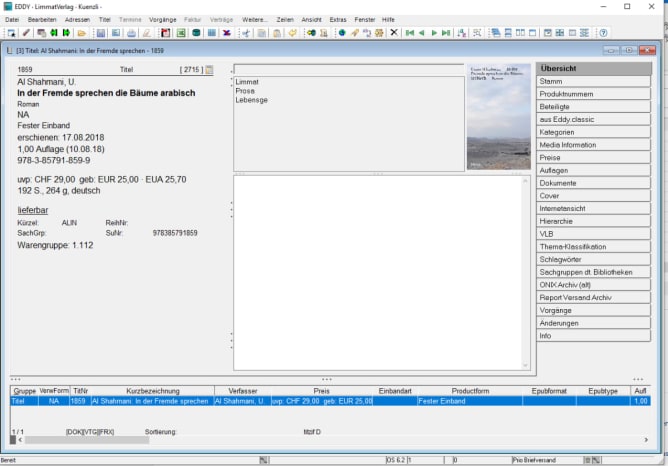Open the Media Information section

pos(593,145)
